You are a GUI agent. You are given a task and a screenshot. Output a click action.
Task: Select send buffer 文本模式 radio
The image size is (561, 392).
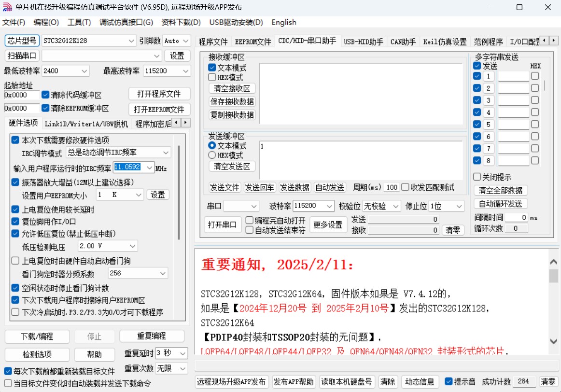[212, 146]
